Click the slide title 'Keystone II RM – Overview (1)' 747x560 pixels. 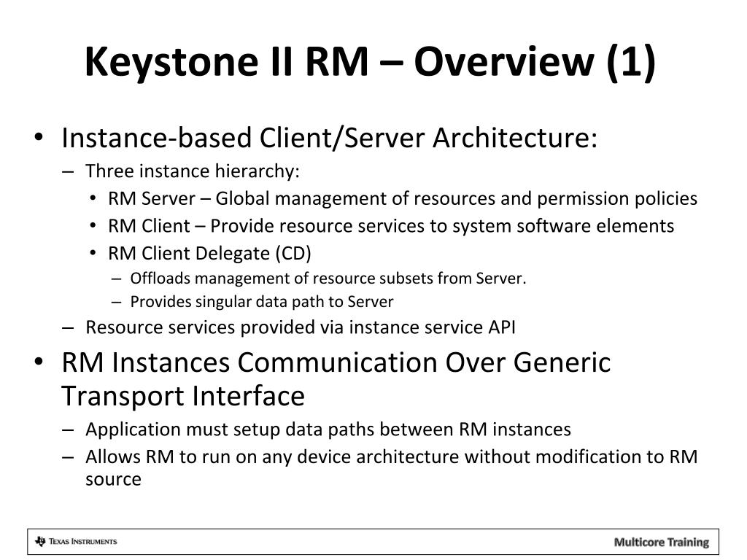click(370, 62)
